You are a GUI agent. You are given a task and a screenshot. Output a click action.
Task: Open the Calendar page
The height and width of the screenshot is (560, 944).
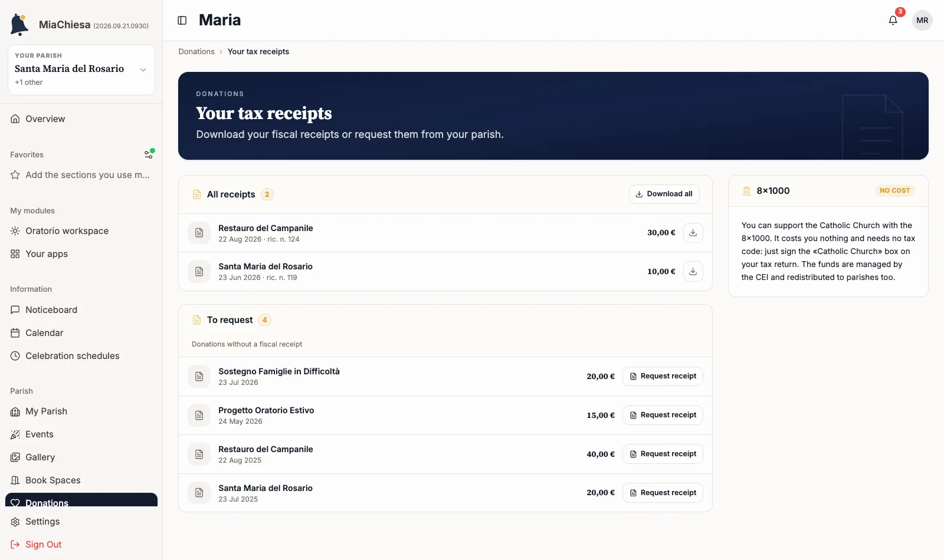81,333
